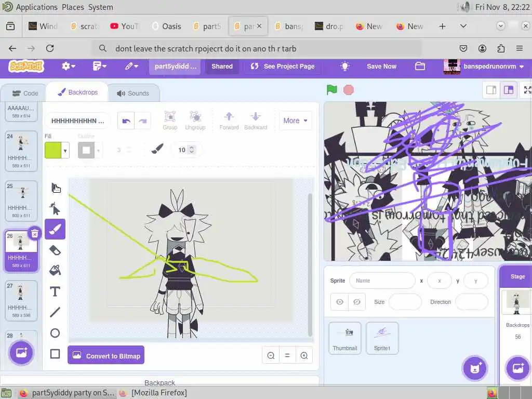
Task: Open the File menu dropdown
Action: pos(99,66)
